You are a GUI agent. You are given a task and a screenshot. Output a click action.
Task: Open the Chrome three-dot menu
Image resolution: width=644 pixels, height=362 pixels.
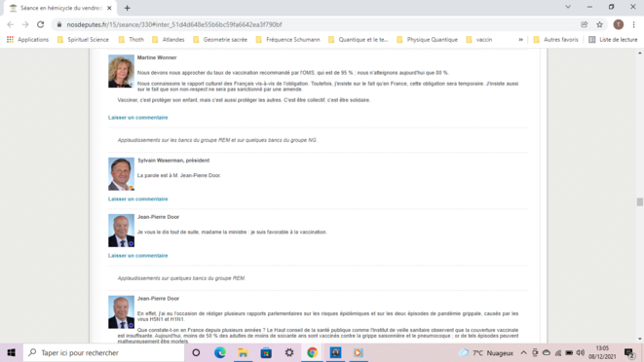click(633, 24)
